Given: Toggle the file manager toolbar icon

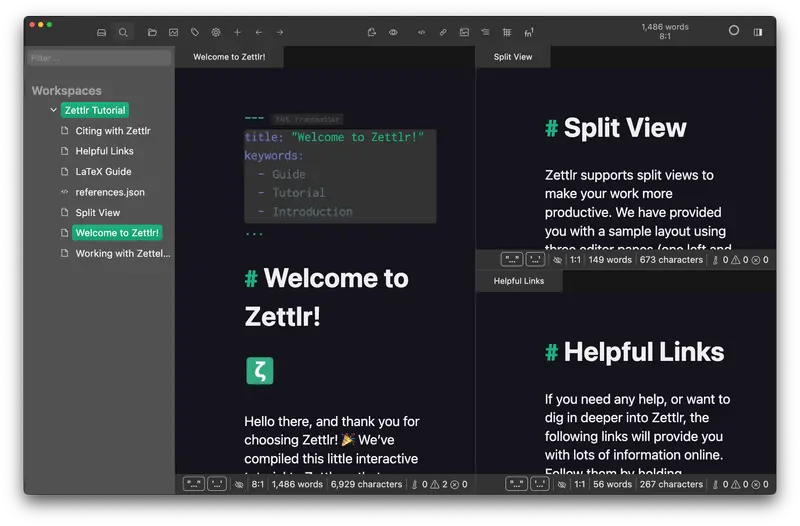Looking at the screenshot, I should (x=102, y=32).
